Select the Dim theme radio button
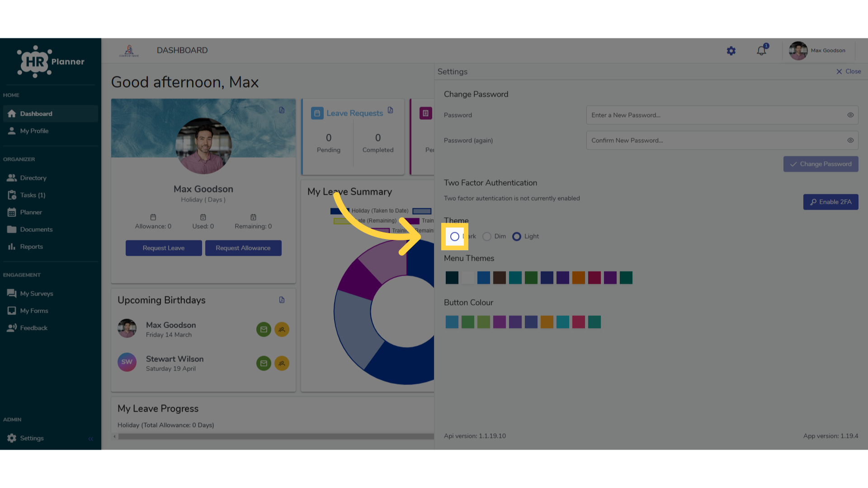The image size is (868, 488). [x=487, y=236]
